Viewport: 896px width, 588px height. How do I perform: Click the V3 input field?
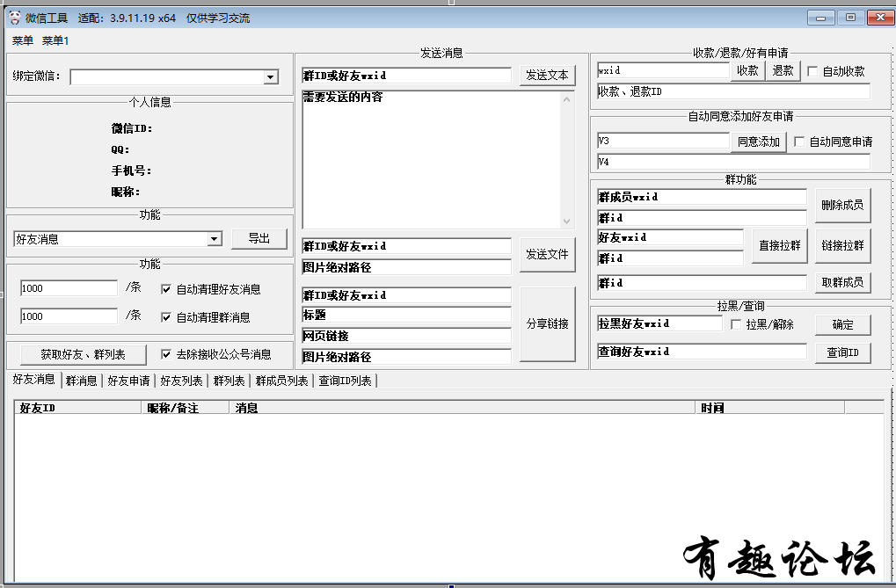coord(663,141)
